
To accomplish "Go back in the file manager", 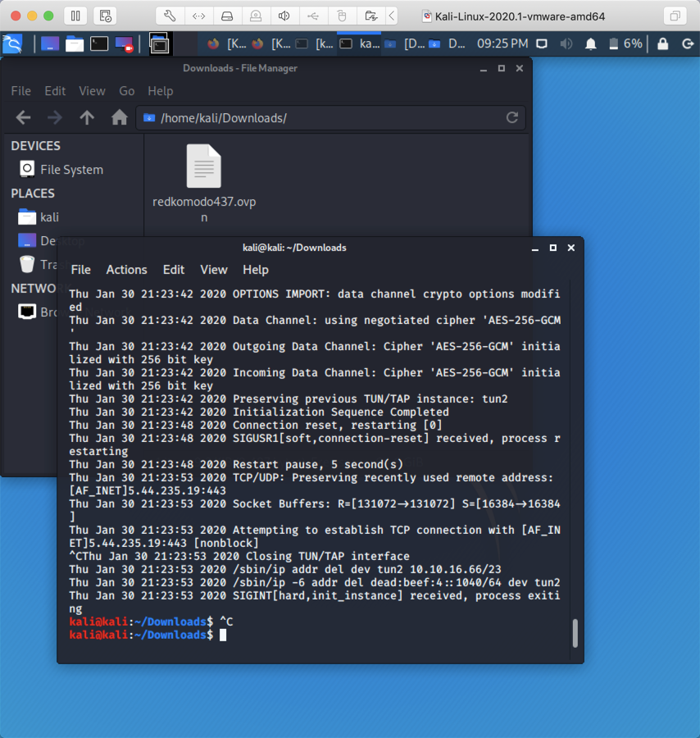I will [23, 118].
